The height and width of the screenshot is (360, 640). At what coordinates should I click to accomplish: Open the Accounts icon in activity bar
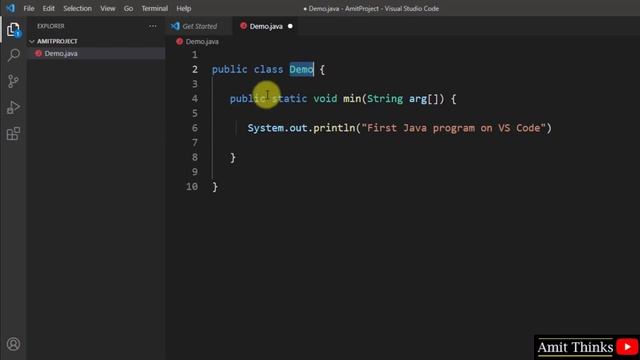point(13,344)
